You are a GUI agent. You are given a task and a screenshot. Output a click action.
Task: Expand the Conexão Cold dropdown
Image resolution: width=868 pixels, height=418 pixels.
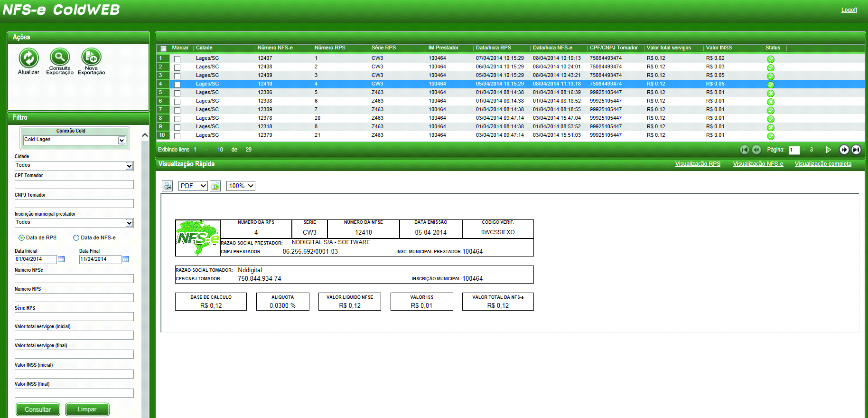pos(121,140)
